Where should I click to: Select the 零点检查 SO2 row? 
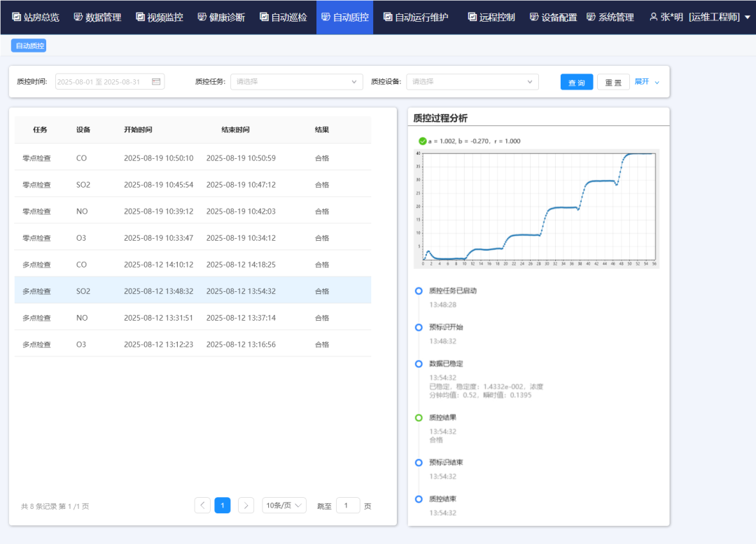point(193,185)
